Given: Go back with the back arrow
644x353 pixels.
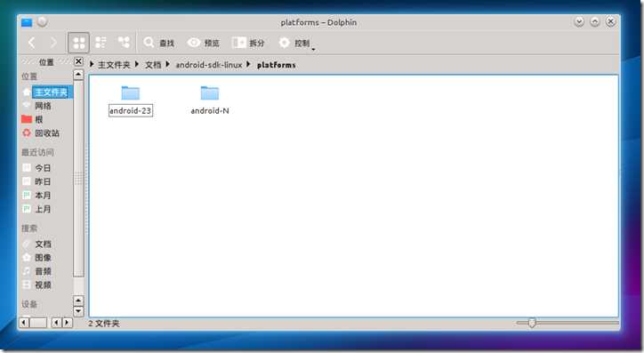Looking at the screenshot, I should 32,43.
